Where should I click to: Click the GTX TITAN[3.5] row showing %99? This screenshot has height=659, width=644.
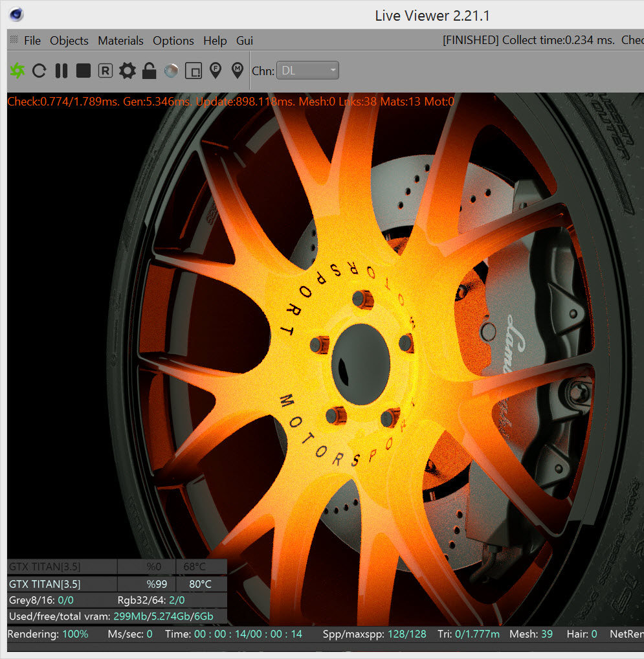click(117, 584)
